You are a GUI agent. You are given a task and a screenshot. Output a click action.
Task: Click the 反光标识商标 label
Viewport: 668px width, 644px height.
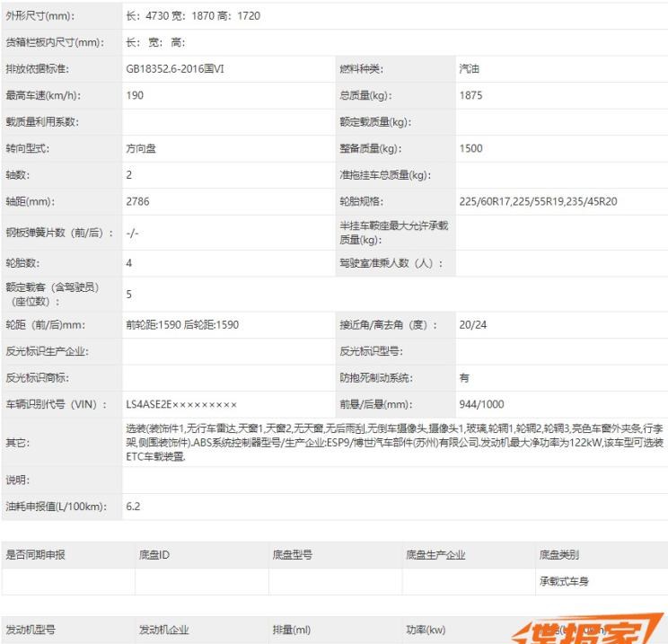point(37,378)
